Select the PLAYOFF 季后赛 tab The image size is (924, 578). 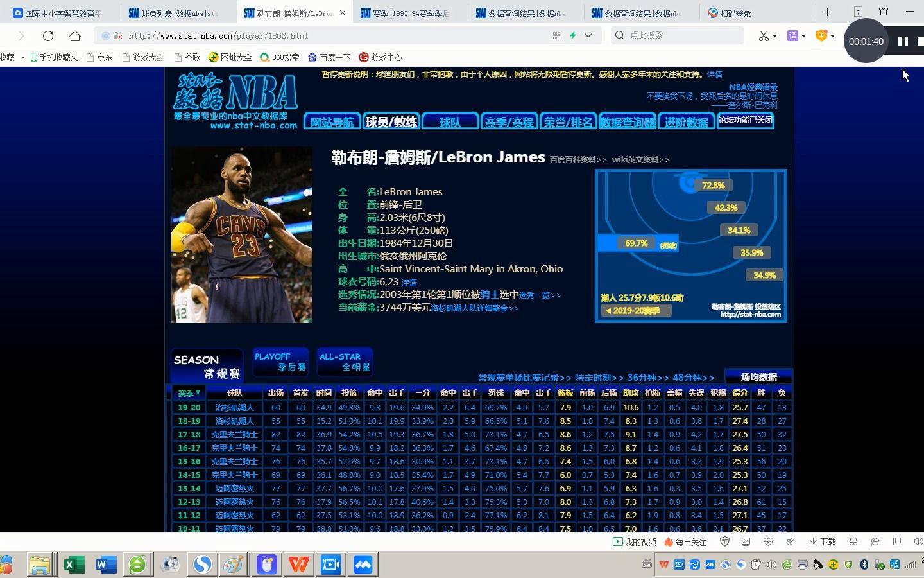click(280, 362)
